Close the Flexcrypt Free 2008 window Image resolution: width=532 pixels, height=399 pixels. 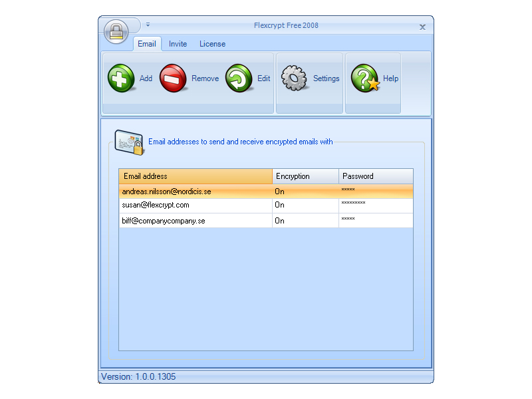tap(422, 27)
